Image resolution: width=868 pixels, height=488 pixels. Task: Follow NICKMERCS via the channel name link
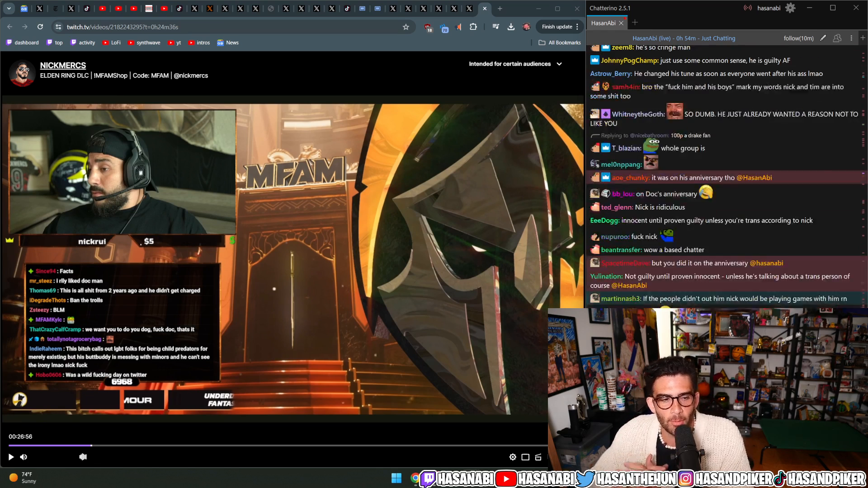pyautogui.click(x=63, y=65)
